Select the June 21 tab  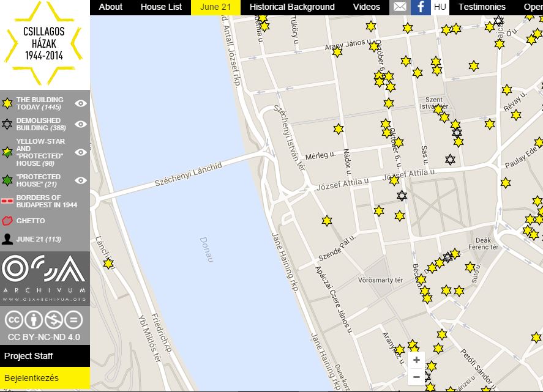(215, 7)
